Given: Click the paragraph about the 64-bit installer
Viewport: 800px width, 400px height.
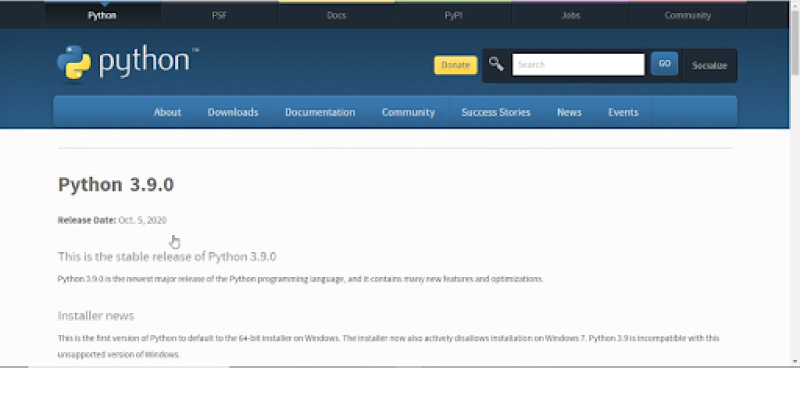Looking at the screenshot, I should click(388, 346).
